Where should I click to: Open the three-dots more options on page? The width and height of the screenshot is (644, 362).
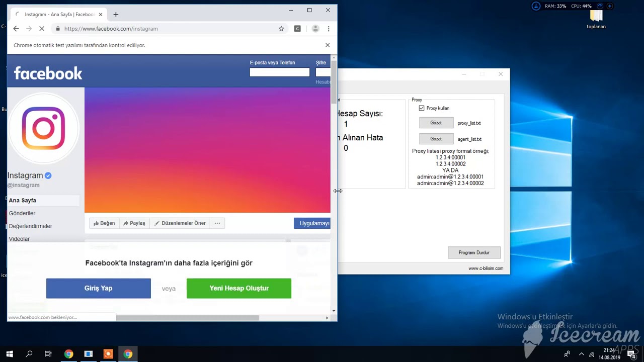tap(217, 223)
